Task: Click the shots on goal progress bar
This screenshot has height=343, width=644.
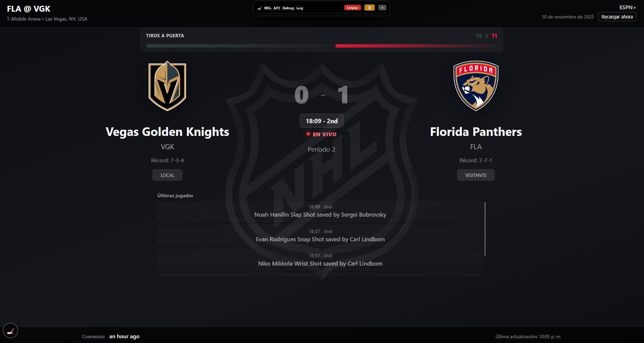Action: pos(321,46)
